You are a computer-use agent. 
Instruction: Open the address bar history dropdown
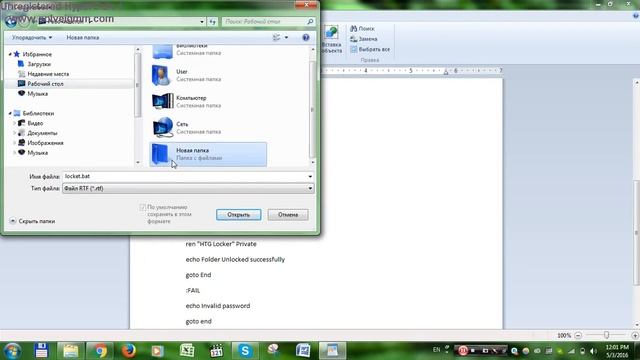[x=202, y=22]
